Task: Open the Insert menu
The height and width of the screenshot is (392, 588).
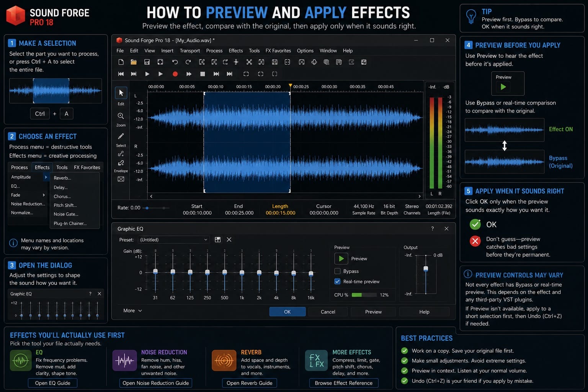Action: point(167,51)
